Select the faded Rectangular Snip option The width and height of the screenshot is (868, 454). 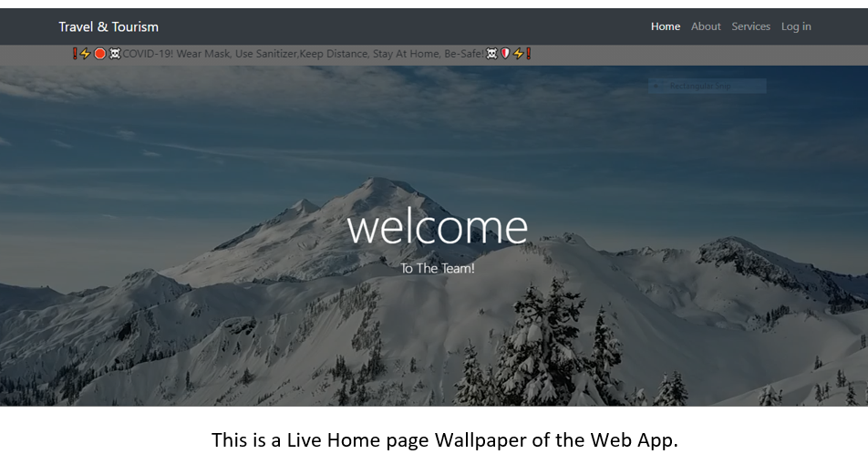(x=707, y=86)
